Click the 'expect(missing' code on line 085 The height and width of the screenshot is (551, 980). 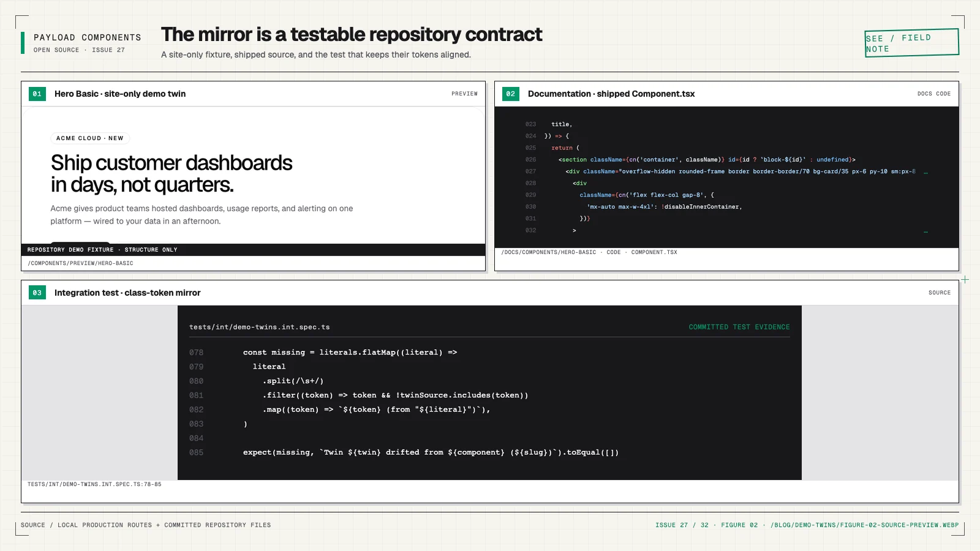tap(431, 452)
